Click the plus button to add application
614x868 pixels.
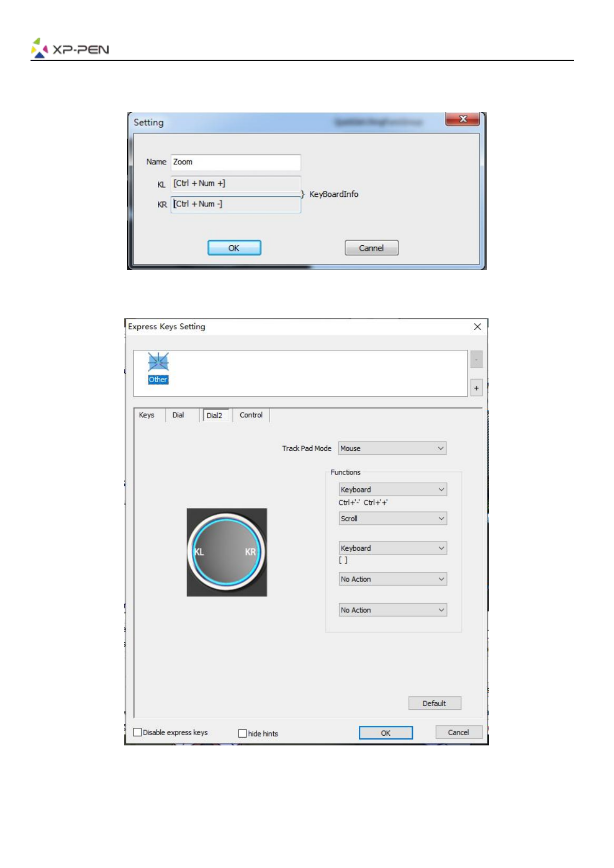(476, 388)
